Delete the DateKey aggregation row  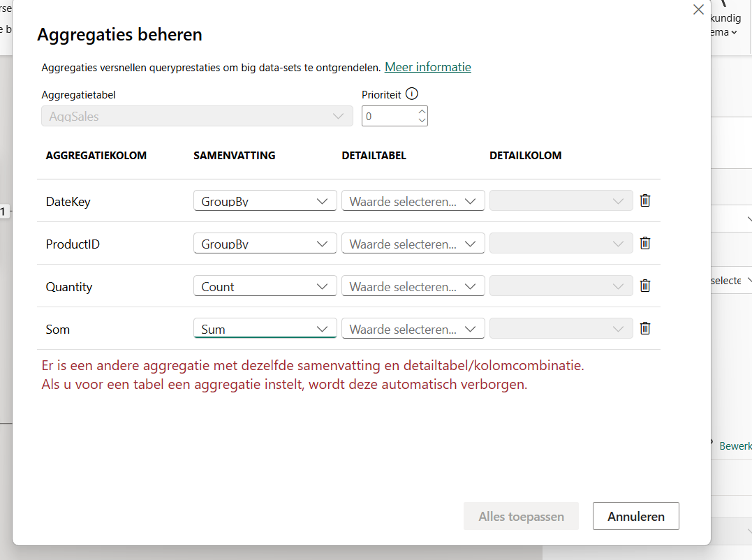(x=645, y=200)
